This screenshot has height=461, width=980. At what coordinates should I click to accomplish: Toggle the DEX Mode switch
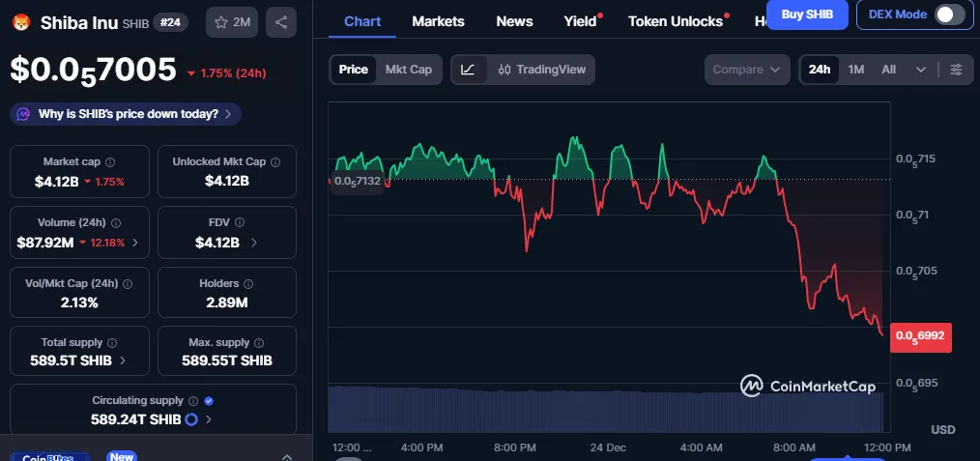[x=949, y=14]
